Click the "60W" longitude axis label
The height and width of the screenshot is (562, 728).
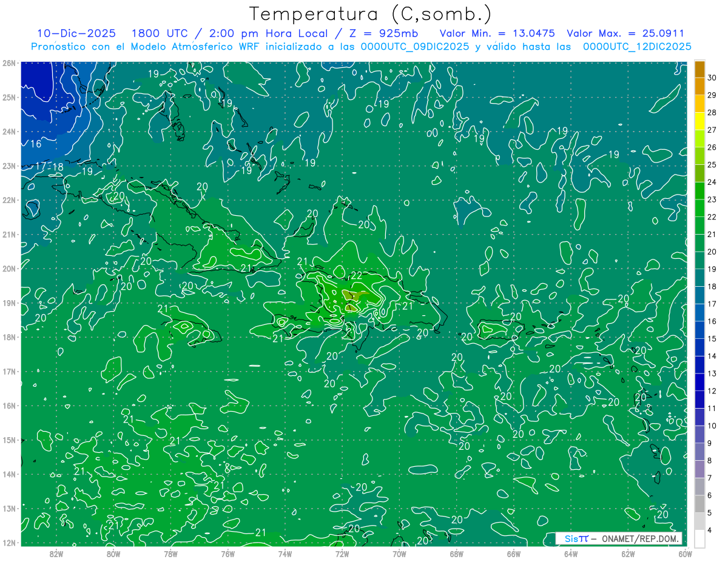685,554
